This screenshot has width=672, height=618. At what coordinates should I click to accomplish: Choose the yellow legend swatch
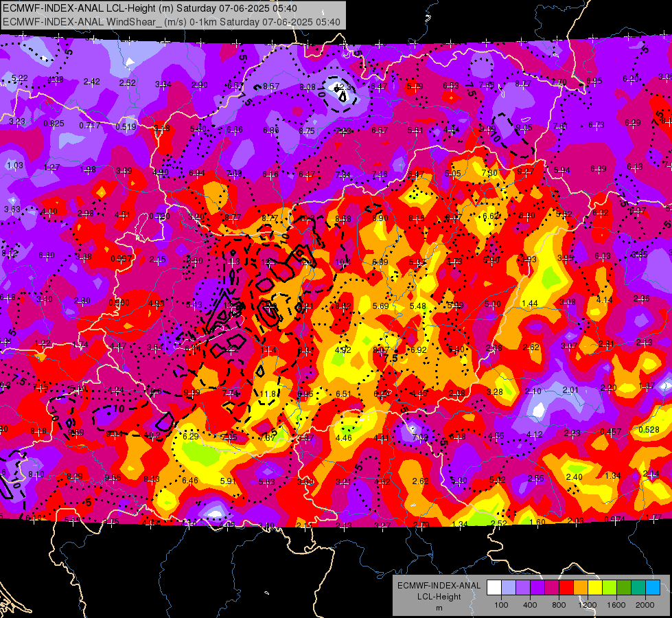click(595, 588)
